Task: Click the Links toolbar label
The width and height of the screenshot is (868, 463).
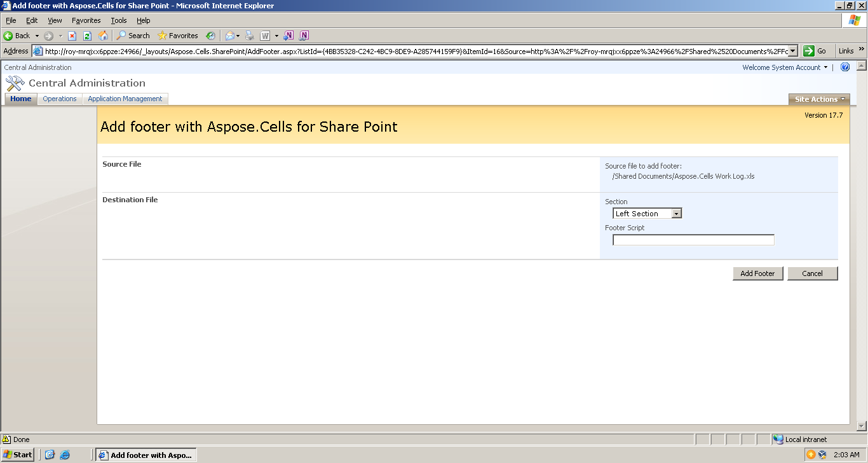Action: [846, 51]
